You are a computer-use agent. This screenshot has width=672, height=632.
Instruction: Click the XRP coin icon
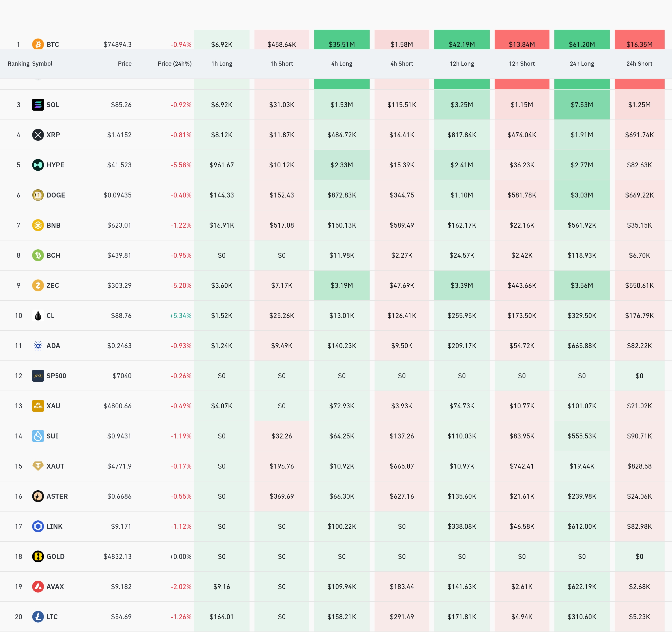[x=38, y=135]
